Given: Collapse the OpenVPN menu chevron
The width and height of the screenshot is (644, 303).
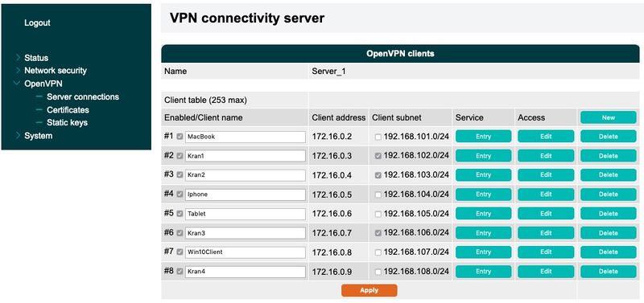Looking at the screenshot, I should (x=17, y=84).
